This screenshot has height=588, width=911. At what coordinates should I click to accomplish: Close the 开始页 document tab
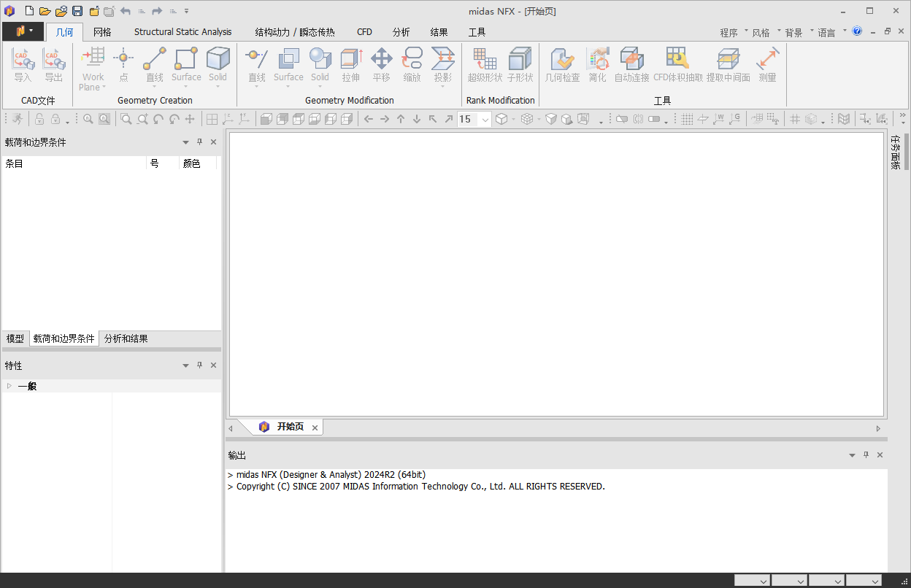coord(315,428)
